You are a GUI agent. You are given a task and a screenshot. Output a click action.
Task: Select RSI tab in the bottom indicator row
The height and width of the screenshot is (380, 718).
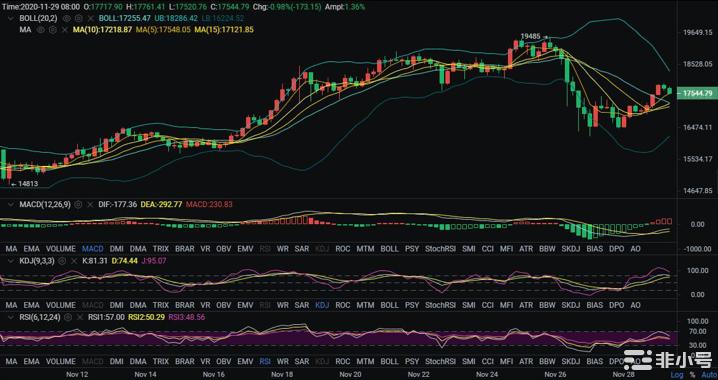click(x=265, y=361)
